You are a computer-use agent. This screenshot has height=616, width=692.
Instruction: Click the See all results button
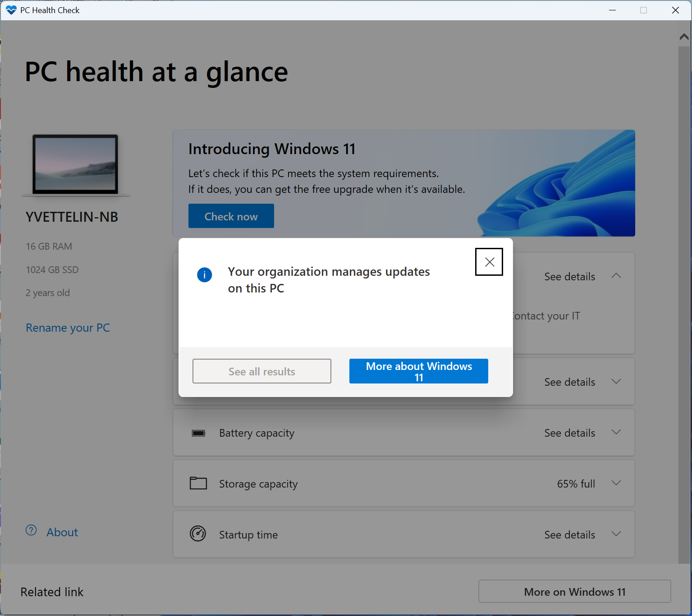pyautogui.click(x=262, y=371)
